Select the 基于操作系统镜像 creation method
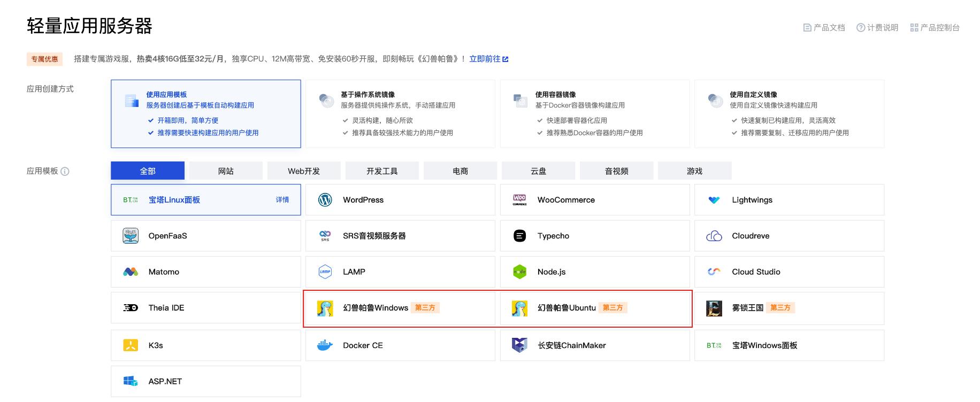Screen dimensions: 980x402 [400, 114]
